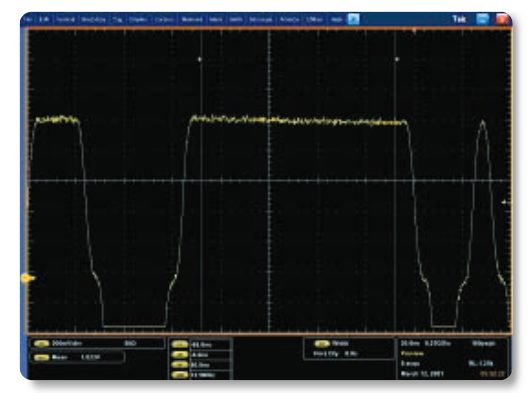Open the Vertical menu
The width and height of the screenshot is (528, 393).
click(x=65, y=20)
